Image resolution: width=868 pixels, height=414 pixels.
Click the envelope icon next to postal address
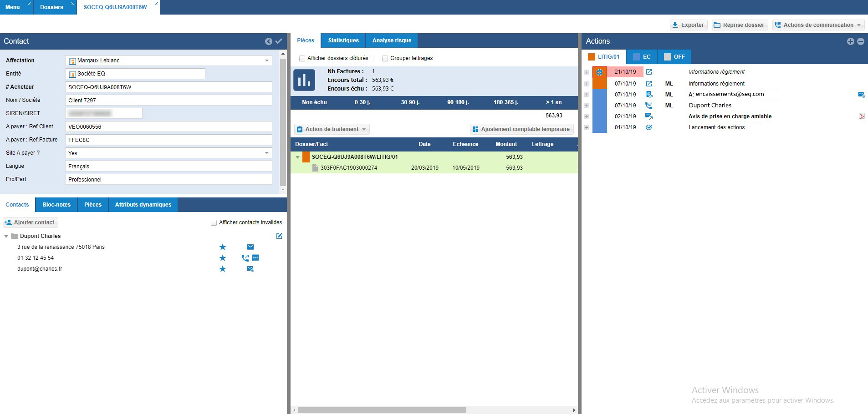250,247
